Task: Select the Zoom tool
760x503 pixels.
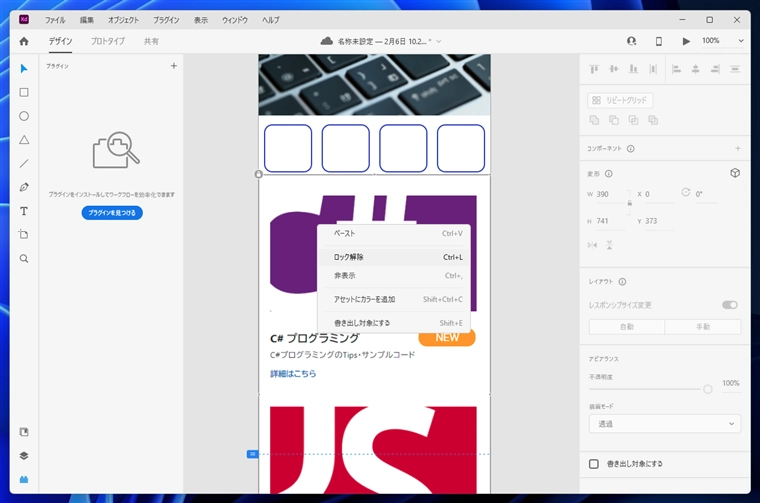Action: click(24, 259)
